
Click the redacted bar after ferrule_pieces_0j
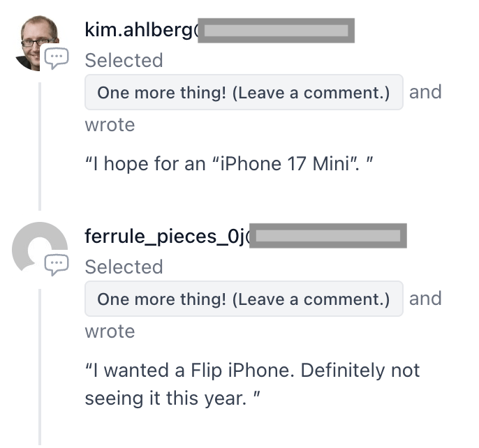(328, 237)
